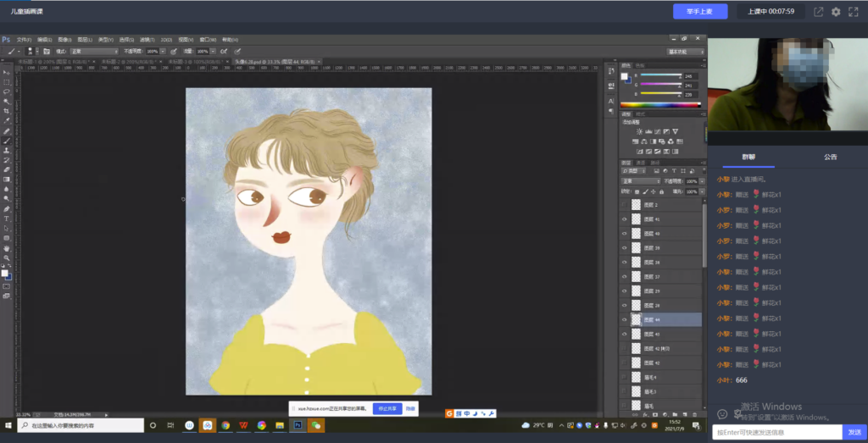Click the 举手上麦 button
Viewport: 868px width, 443px height.
point(699,12)
